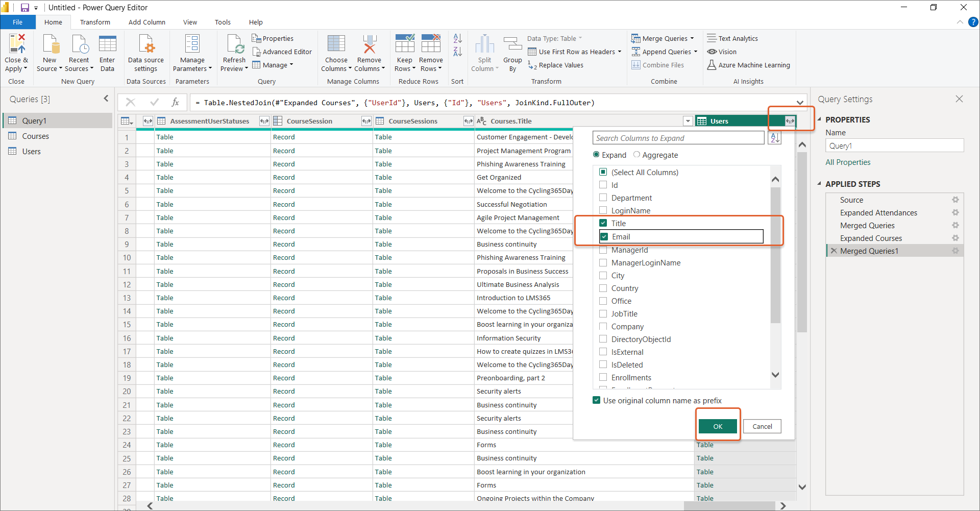980x511 pixels.
Task: Disable Use original column name as prefix
Action: point(596,400)
